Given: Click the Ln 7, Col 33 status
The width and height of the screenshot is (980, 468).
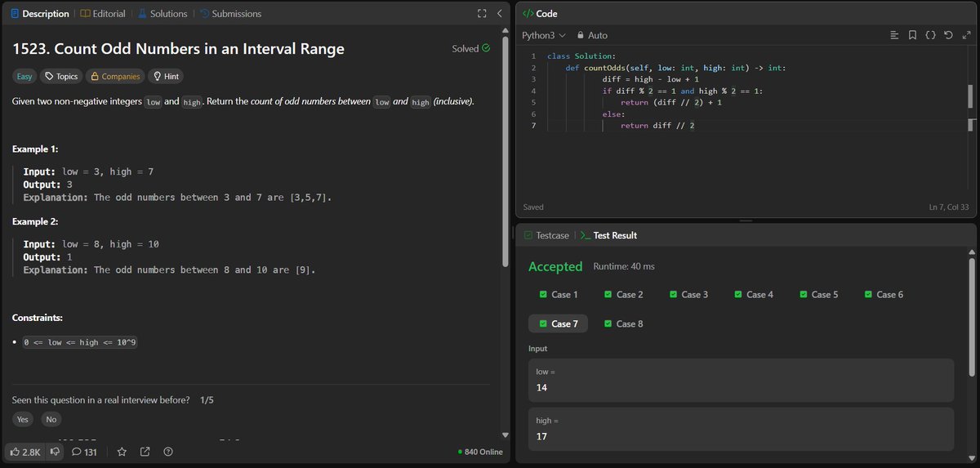Looking at the screenshot, I should (947, 207).
